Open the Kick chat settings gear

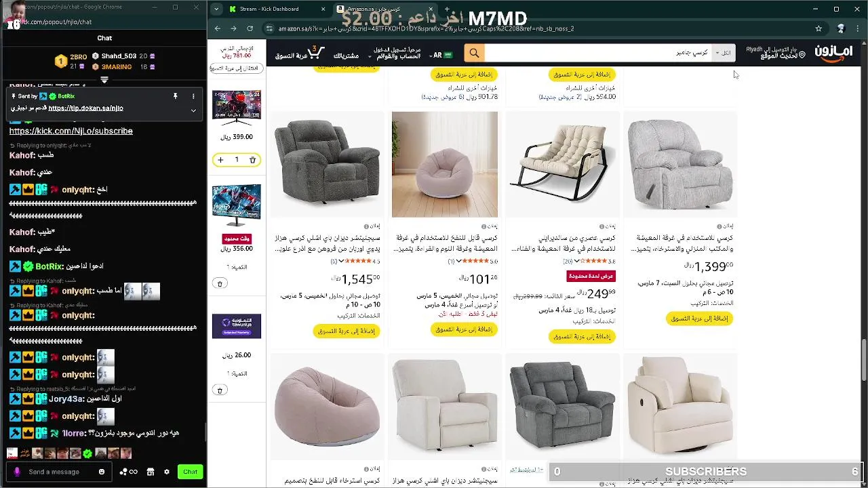(x=166, y=472)
